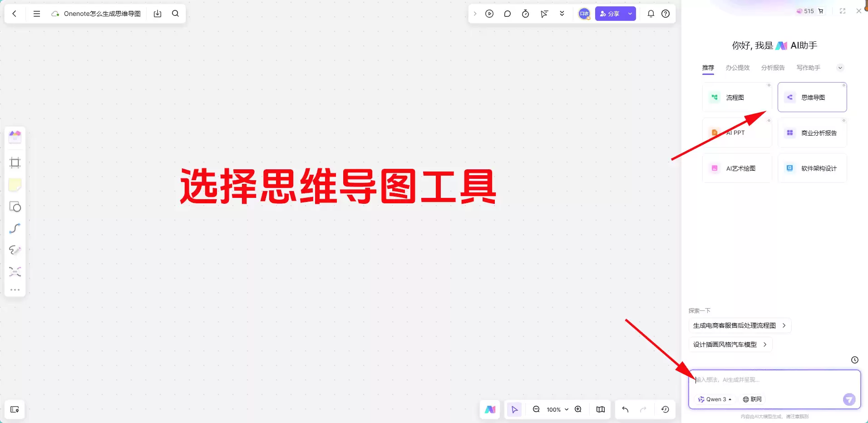Click the 分享 share button
Screen dimensions: 868x423
(x=610, y=14)
